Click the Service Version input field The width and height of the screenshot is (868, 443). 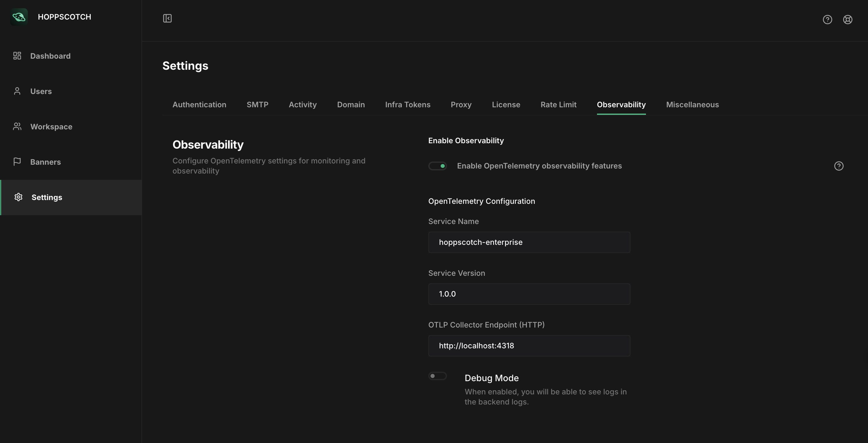point(529,294)
